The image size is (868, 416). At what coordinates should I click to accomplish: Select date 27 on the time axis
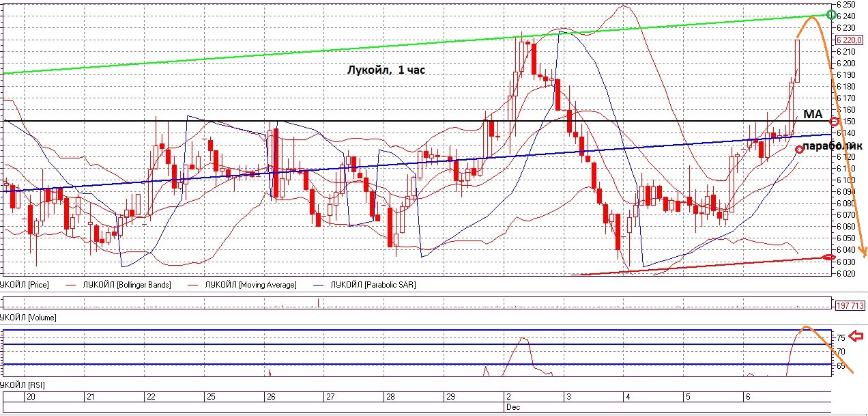coord(330,397)
